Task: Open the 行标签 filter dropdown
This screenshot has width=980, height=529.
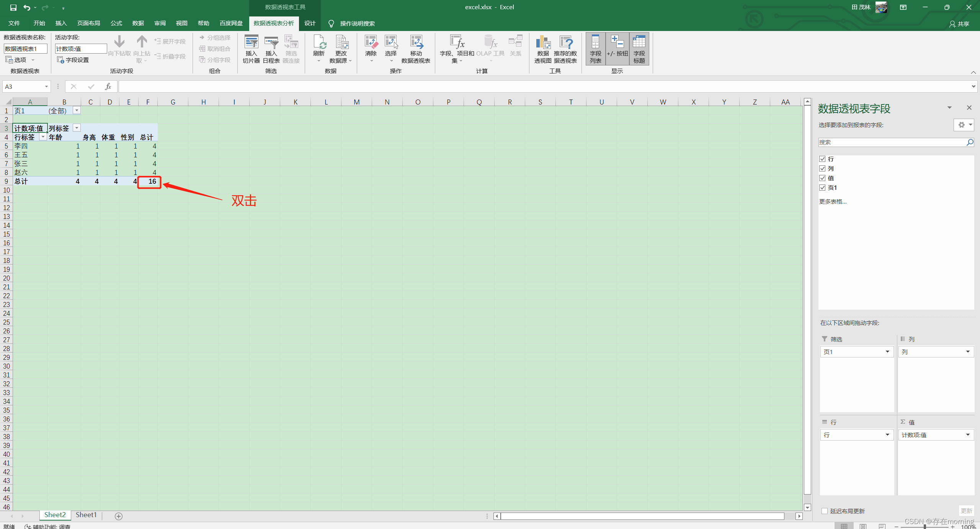Action: (x=43, y=137)
